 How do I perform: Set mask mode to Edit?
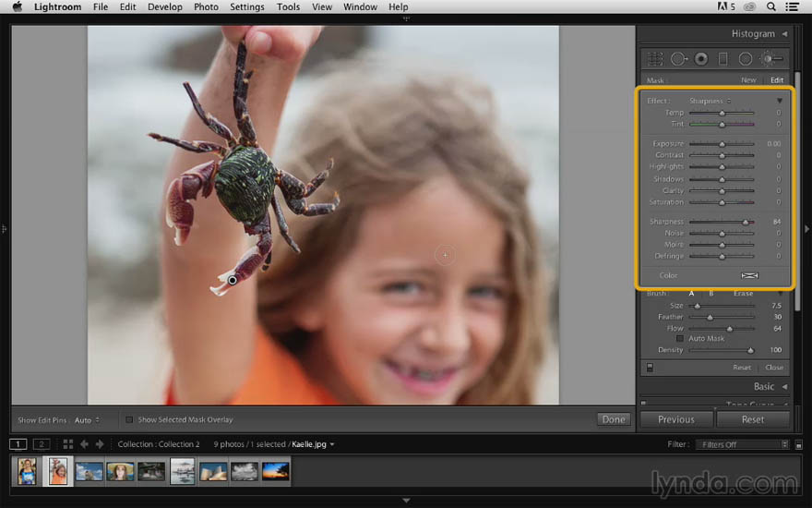[777, 80]
